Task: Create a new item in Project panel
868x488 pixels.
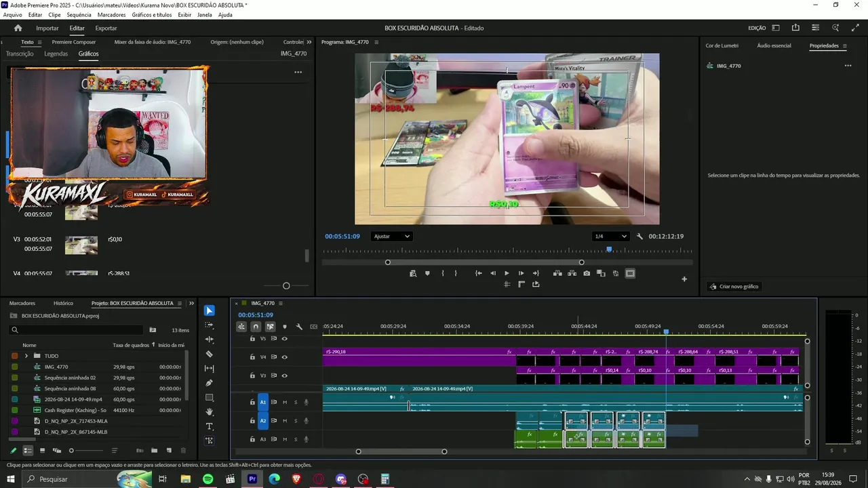Action: (x=168, y=450)
